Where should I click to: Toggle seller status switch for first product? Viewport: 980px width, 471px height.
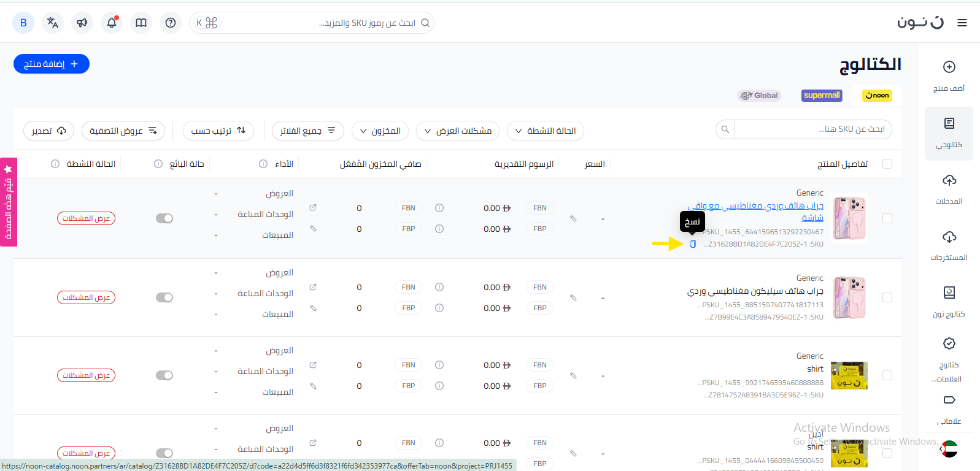click(164, 218)
